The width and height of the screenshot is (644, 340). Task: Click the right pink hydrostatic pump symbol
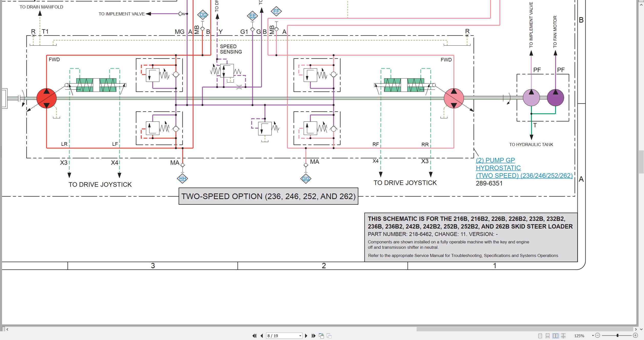click(x=454, y=98)
